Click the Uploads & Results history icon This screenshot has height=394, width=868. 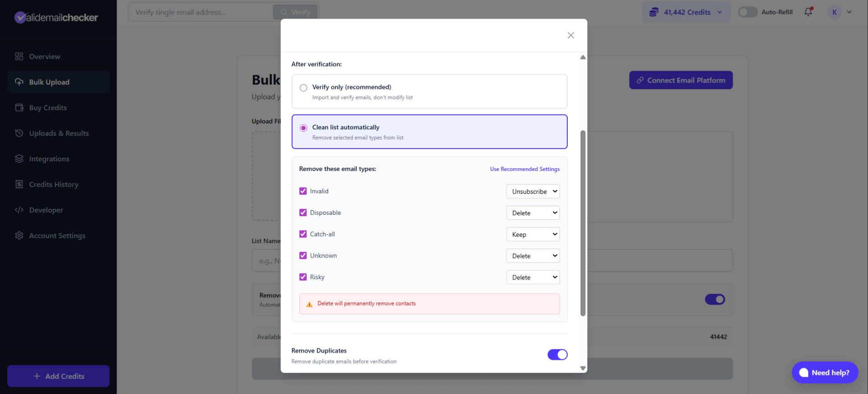[x=19, y=133]
